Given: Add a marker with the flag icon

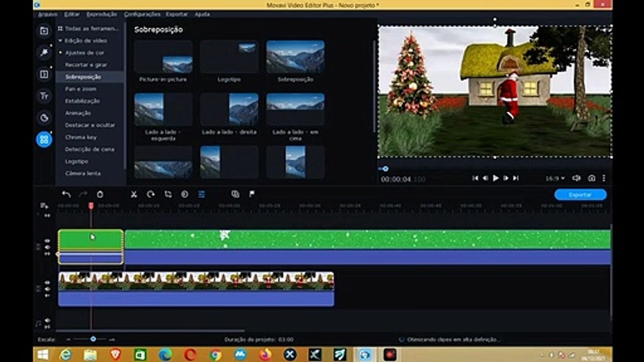Looking at the screenshot, I should (252, 194).
